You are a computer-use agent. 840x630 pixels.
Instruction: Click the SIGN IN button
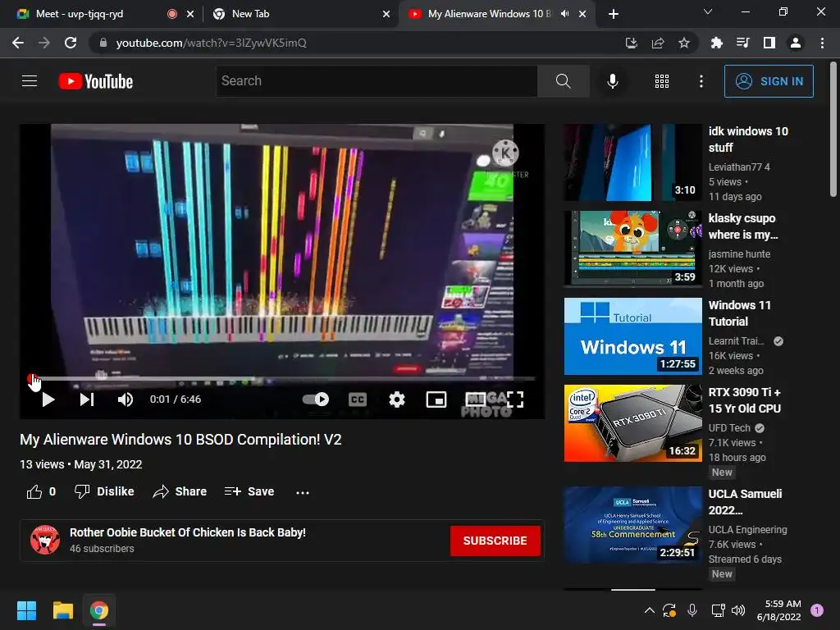click(768, 81)
